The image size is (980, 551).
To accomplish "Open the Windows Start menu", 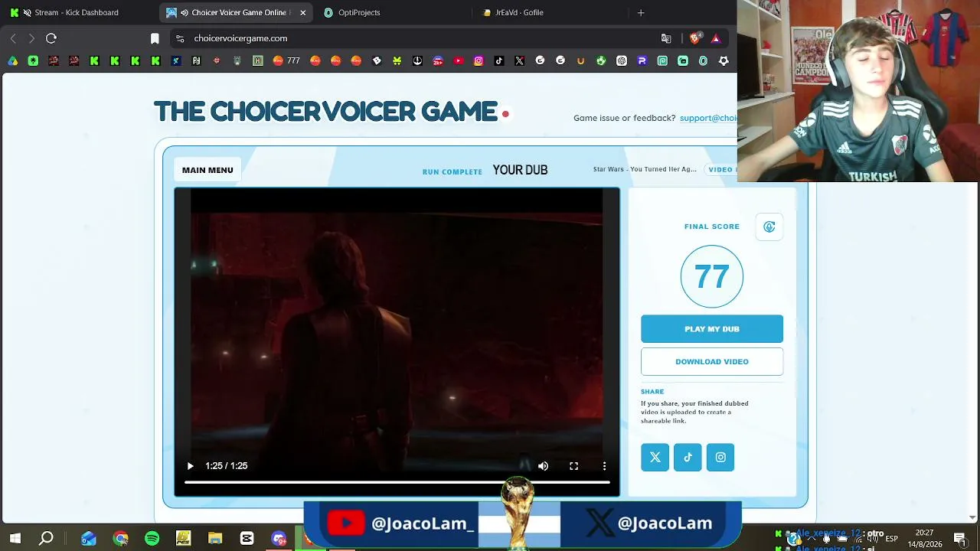I will pos(15,539).
